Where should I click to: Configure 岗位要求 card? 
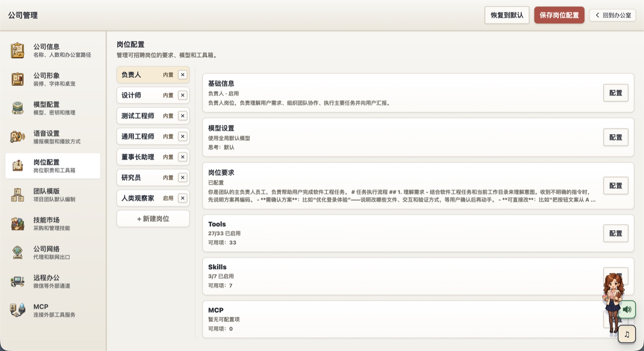pyautogui.click(x=616, y=186)
